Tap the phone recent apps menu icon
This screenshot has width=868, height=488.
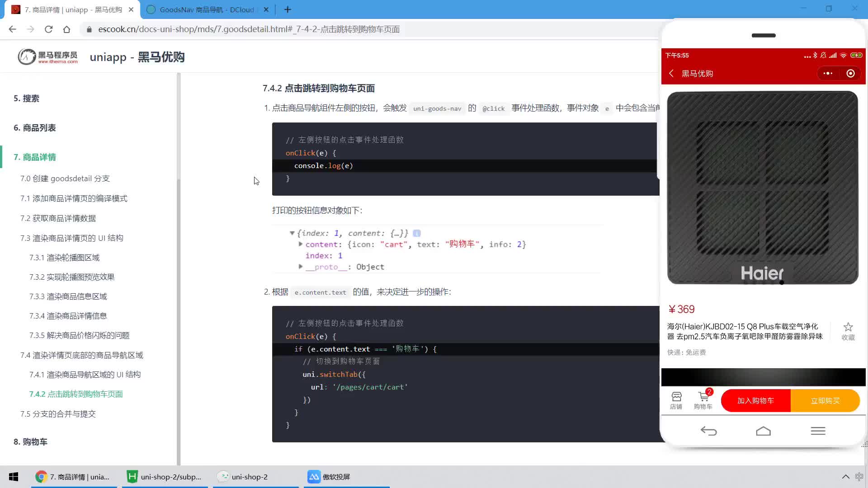coord(818,431)
